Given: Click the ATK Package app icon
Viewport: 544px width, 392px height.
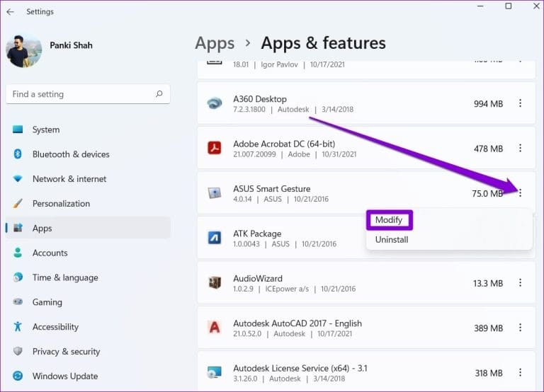Looking at the screenshot, I should pos(215,238).
